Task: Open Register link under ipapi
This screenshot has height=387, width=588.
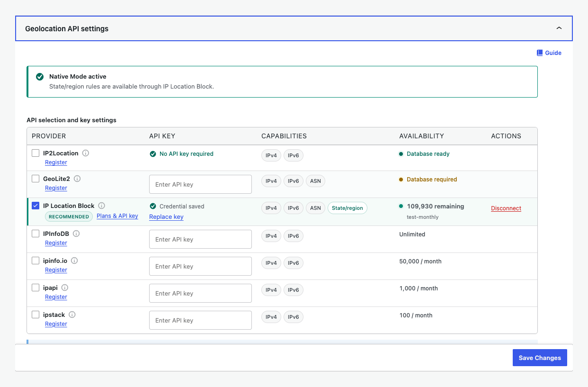Action: coord(56,297)
